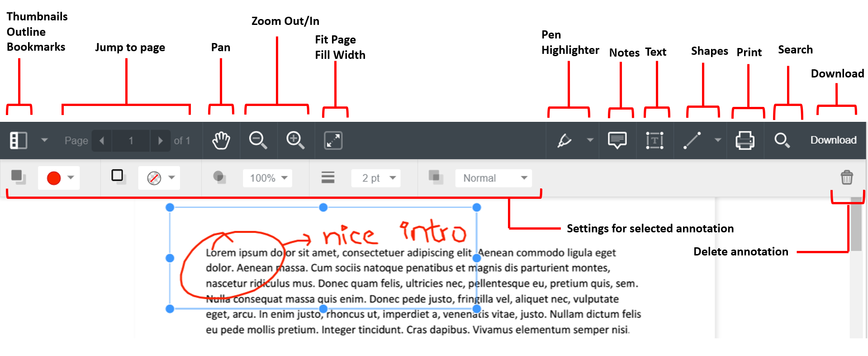Image resolution: width=868 pixels, height=356 pixels.
Task: Select the Pen annotation tool
Action: pos(564,140)
